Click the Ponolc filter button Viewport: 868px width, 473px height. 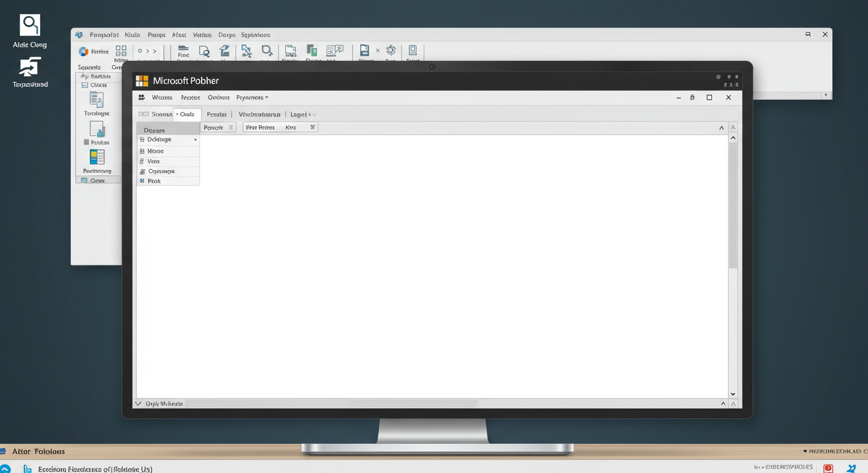(x=218, y=127)
